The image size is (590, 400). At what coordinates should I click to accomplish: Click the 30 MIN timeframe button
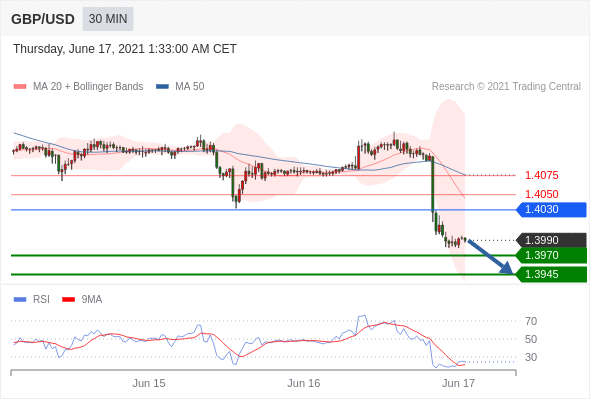click(x=108, y=19)
